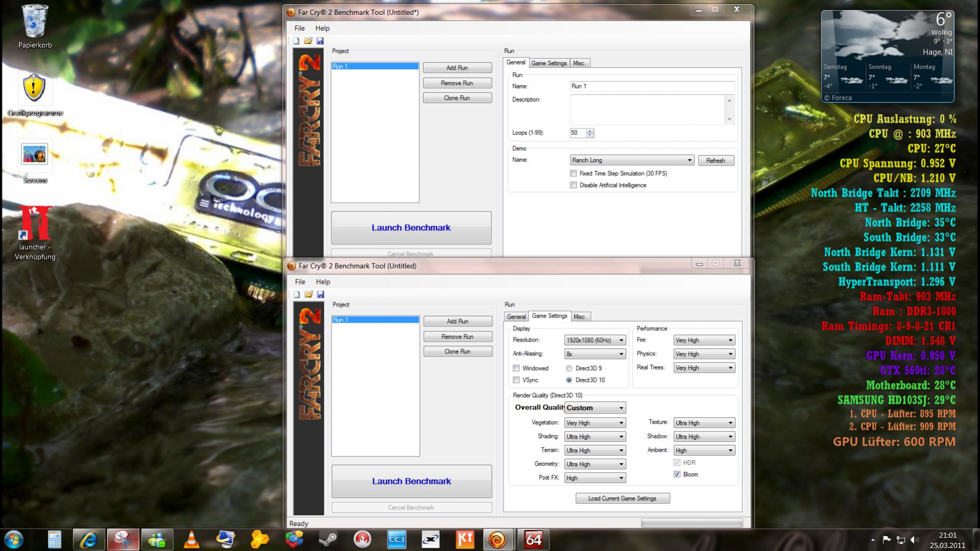The height and width of the screenshot is (551, 980).
Task: Select the Direct3D 9 radio button
Action: click(x=569, y=368)
